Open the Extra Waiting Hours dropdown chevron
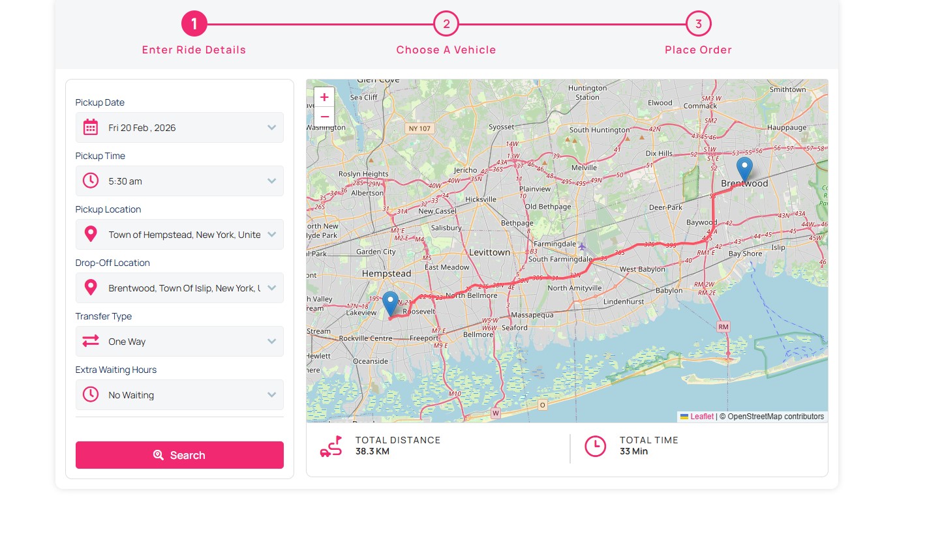 pyautogui.click(x=272, y=395)
